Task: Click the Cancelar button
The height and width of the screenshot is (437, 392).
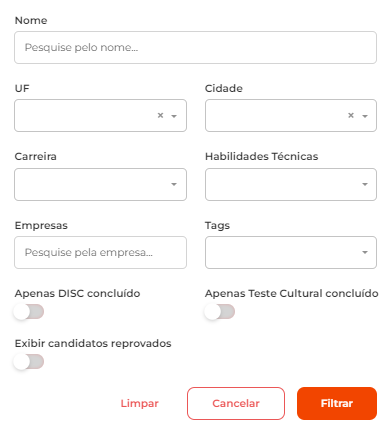Action: [x=236, y=403]
